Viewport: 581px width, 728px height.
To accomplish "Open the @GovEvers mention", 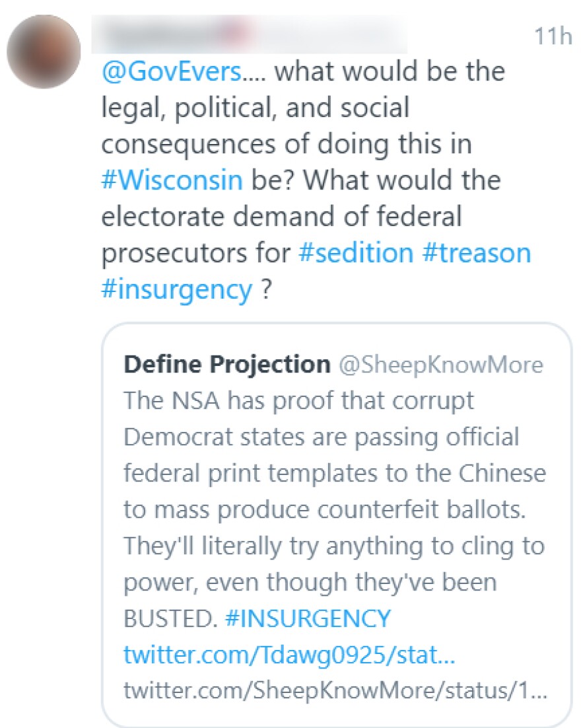I will tap(171, 71).
